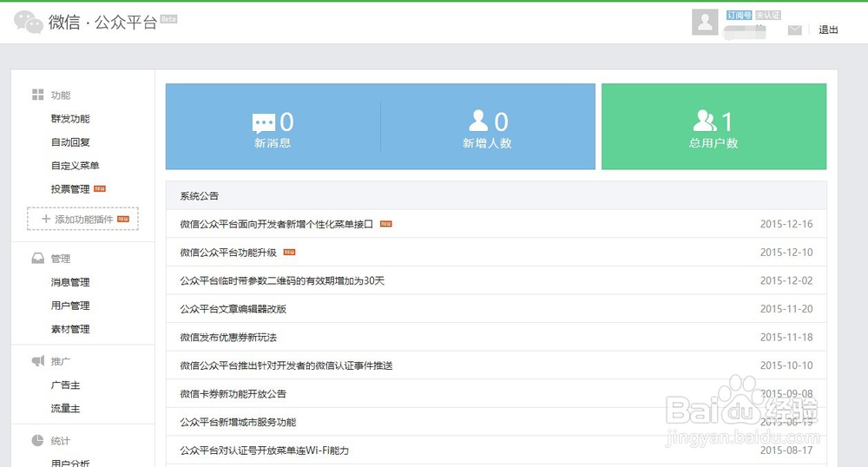The width and height of the screenshot is (868, 467).
Task: Open notice 微信发布优惠券新玩法
Action: pyautogui.click(x=228, y=337)
